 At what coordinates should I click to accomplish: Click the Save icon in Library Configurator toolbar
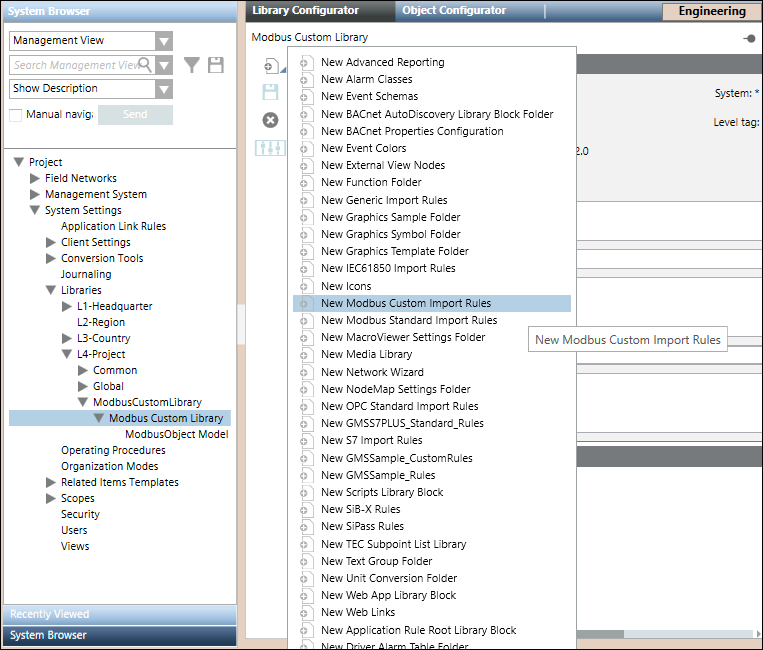(x=270, y=92)
